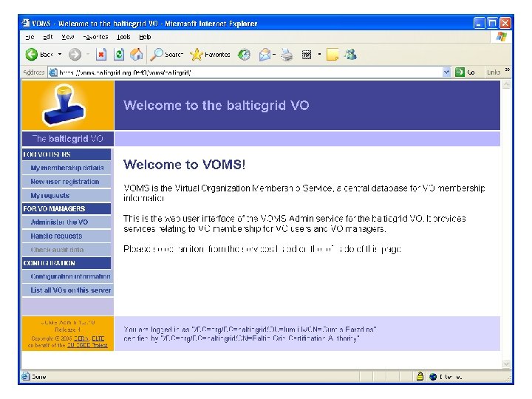Open the Favorites menu
The width and height of the screenshot is (532, 399).
[x=95, y=37]
